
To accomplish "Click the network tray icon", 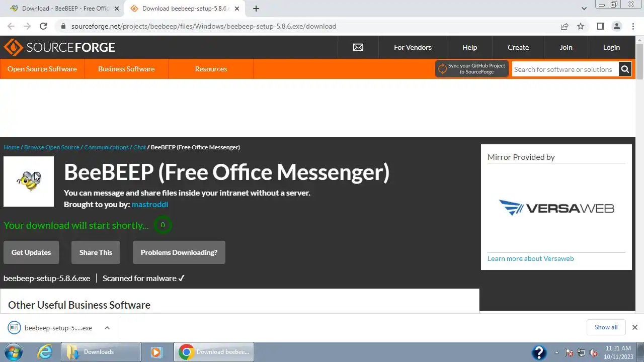I will coord(581,352).
